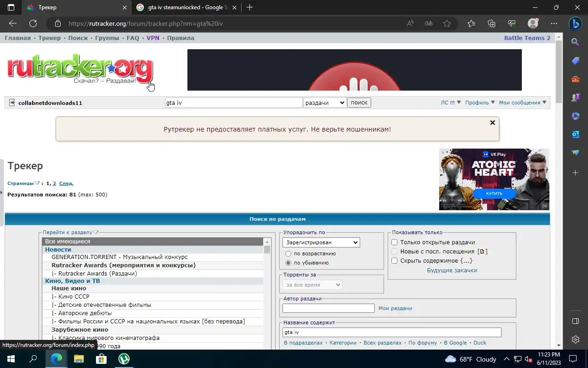
Task: Click the поиск search button
Action: tap(359, 103)
